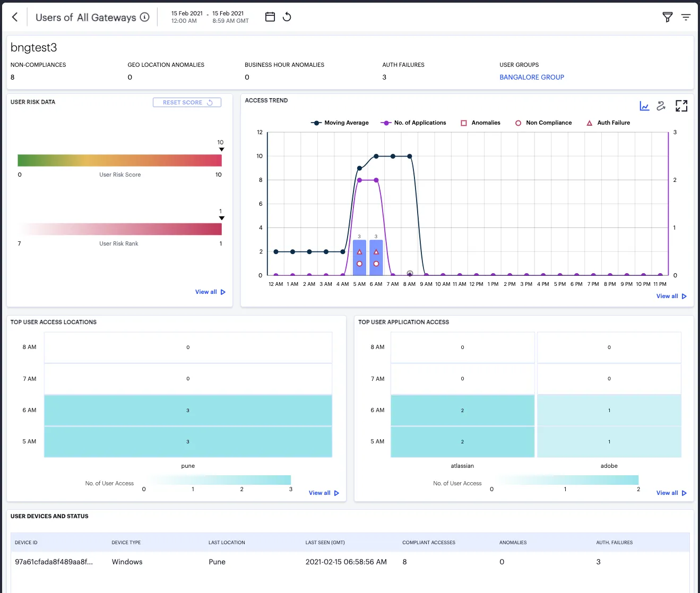
Task: Switch Access Trend to line chart view
Action: (644, 106)
